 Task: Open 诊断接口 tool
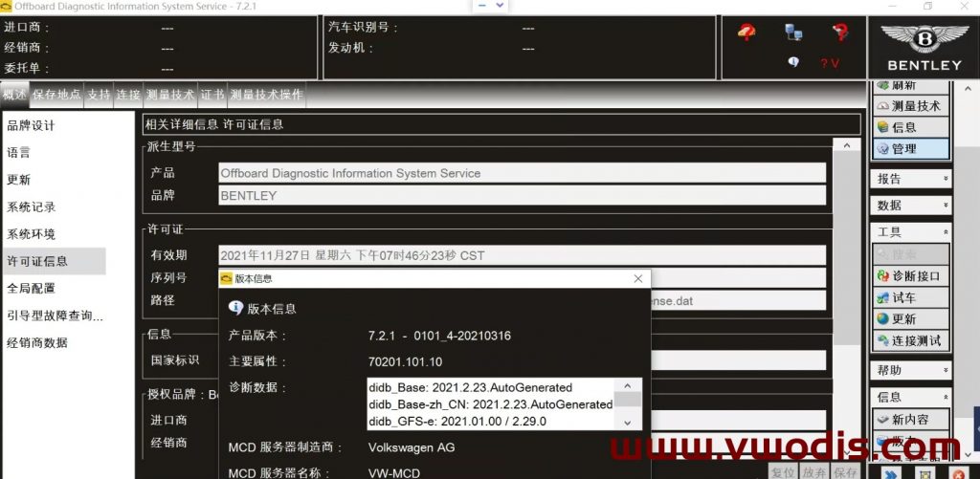tap(911, 275)
